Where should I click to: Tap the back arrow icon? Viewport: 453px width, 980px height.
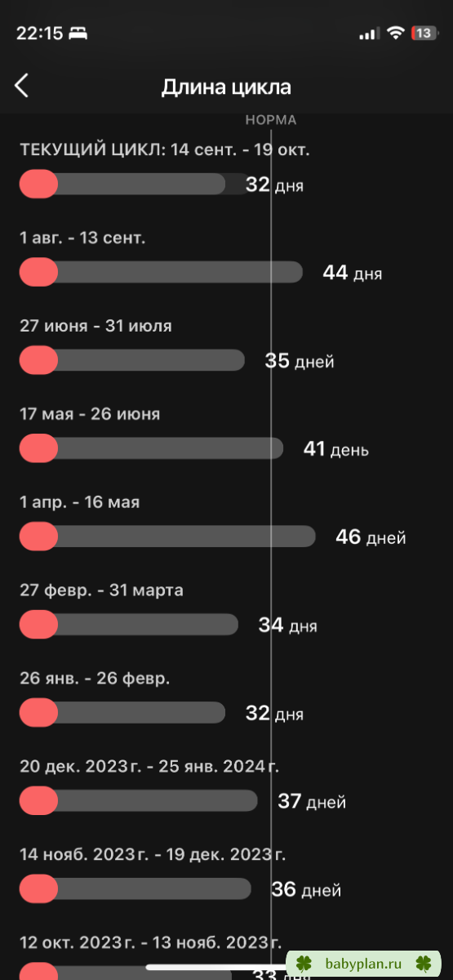tap(21, 86)
